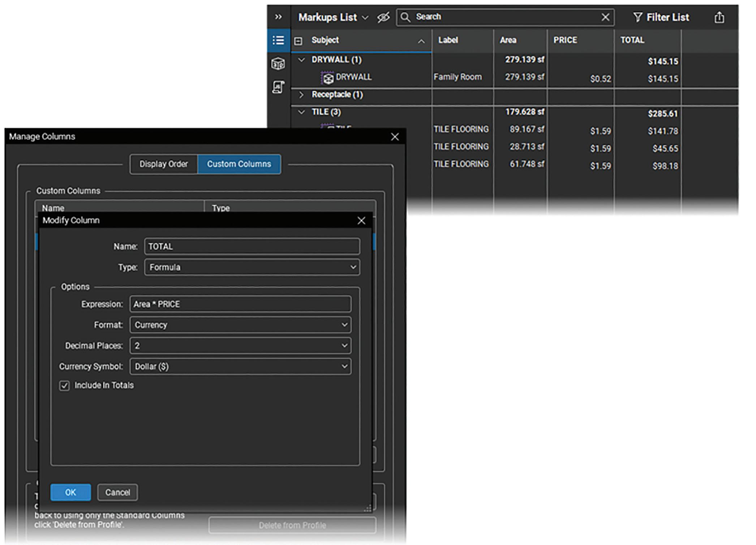756x545 pixels.
Task: Click the Name field containing TOTAL
Action: click(x=252, y=246)
